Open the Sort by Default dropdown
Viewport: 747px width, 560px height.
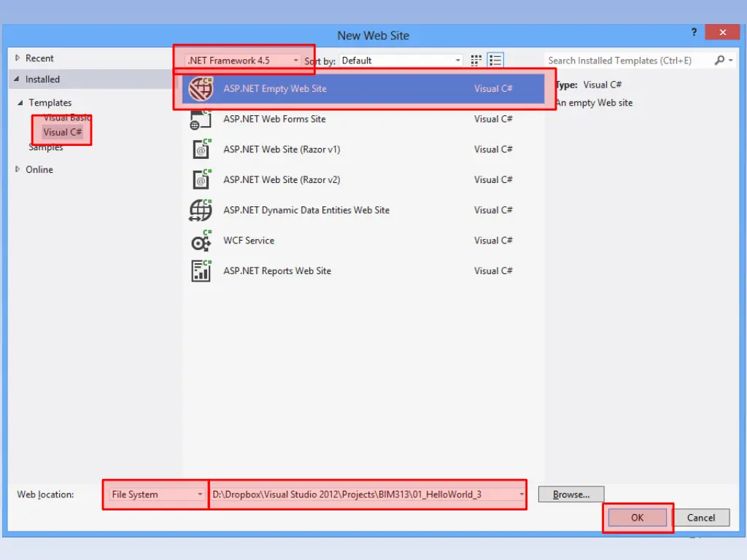click(400, 61)
